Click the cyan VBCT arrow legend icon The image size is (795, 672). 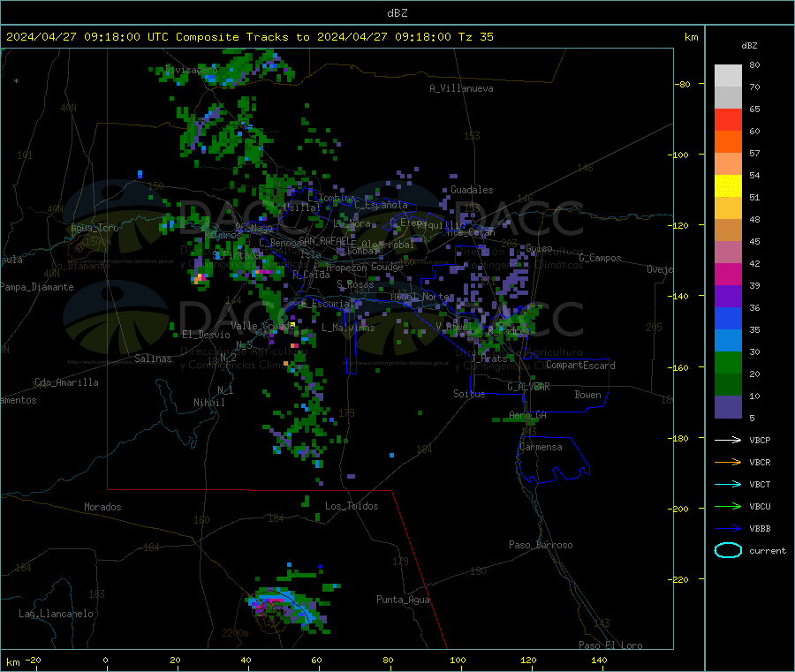tap(728, 485)
